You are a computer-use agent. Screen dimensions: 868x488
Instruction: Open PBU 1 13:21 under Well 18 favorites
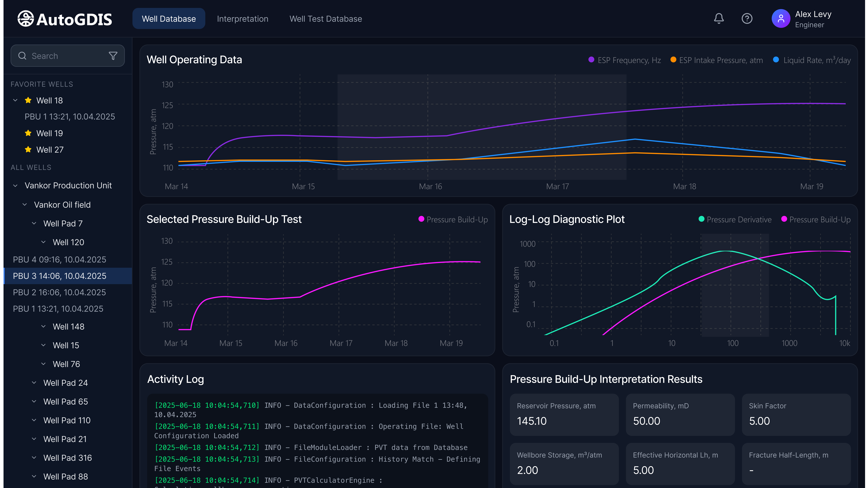[70, 117]
